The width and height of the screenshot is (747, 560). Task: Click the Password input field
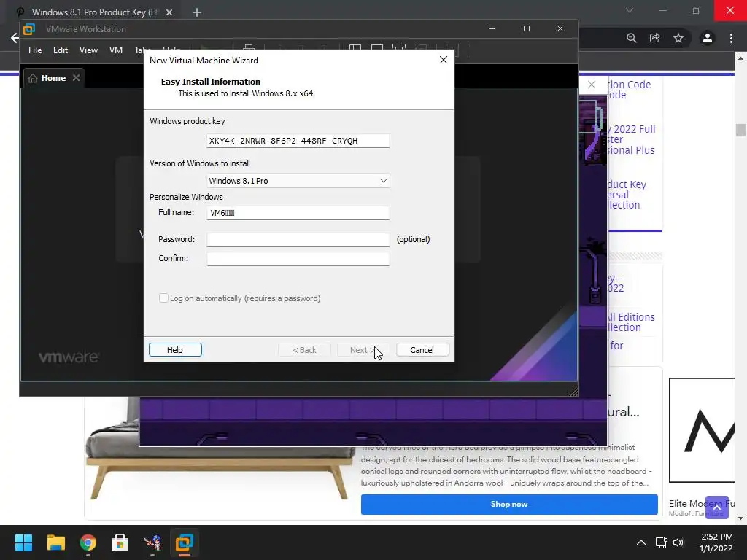[298, 239]
